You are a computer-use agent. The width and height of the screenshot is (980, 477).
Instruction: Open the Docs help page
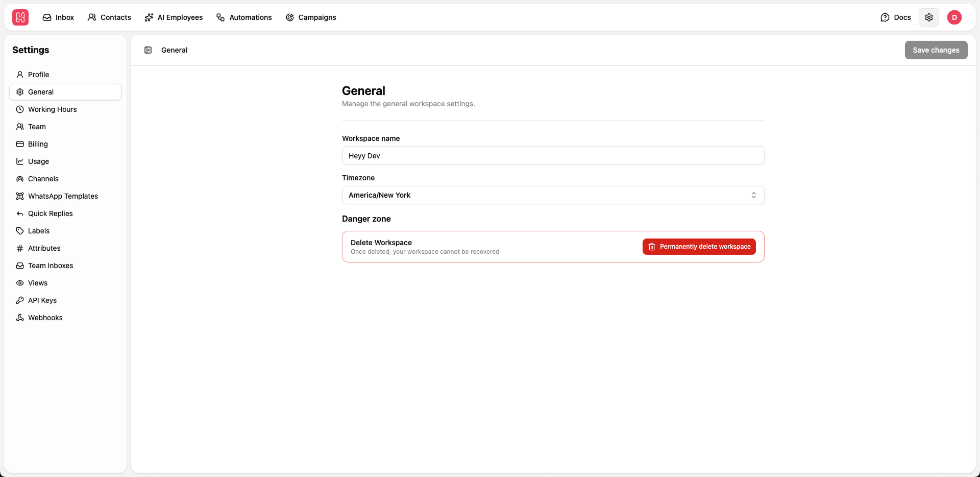[895, 17]
